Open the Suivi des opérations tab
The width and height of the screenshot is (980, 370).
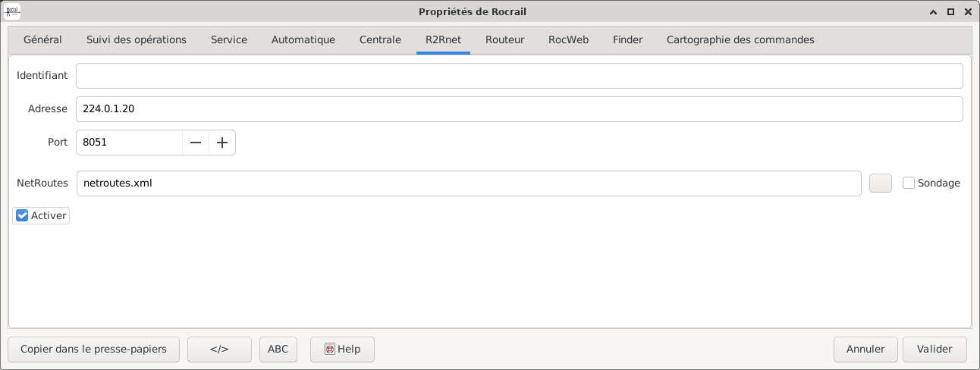tap(137, 40)
